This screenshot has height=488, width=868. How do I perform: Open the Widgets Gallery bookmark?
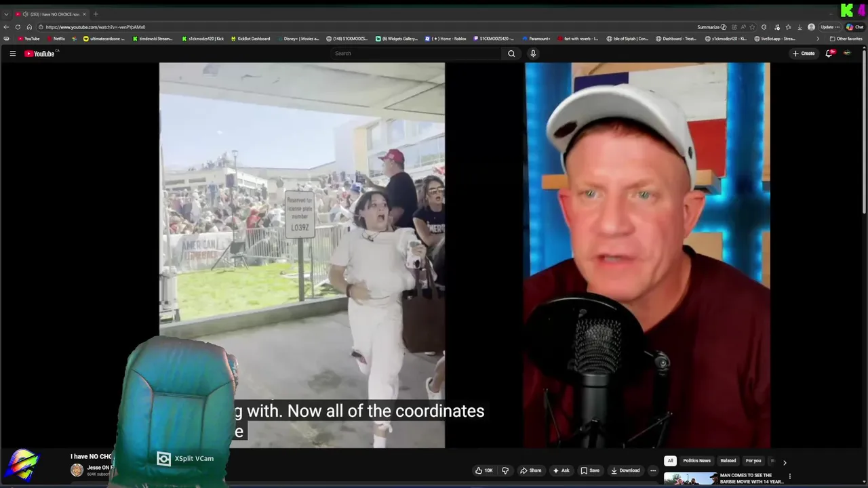pyautogui.click(x=397, y=39)
